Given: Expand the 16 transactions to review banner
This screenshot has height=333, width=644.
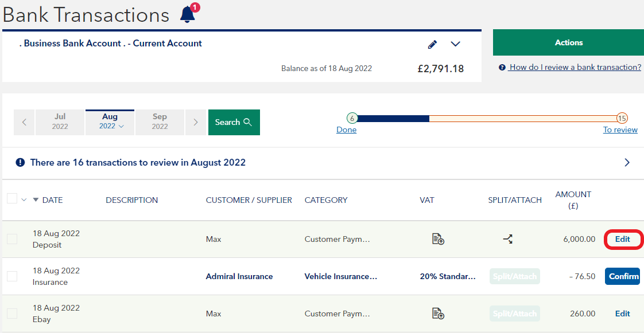Looking at the screenshot, I should (627, 163).
